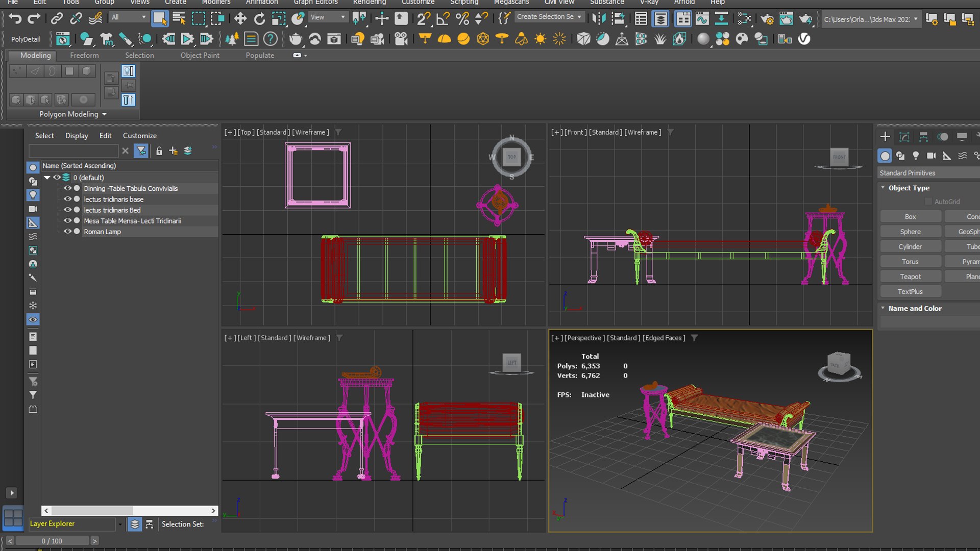Choose the Select and Rotate tool
Viewport: 980px width, 551px height.
point(259,19)
